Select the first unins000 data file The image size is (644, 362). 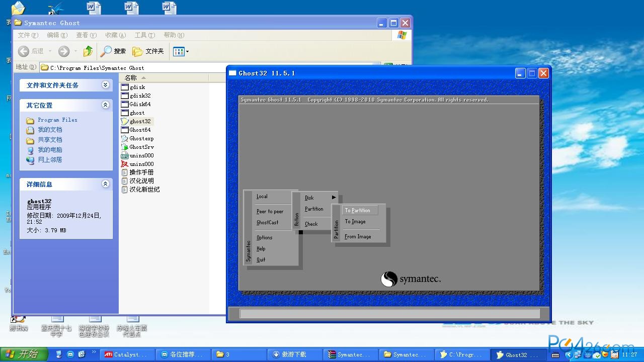[x=137, y=155]
